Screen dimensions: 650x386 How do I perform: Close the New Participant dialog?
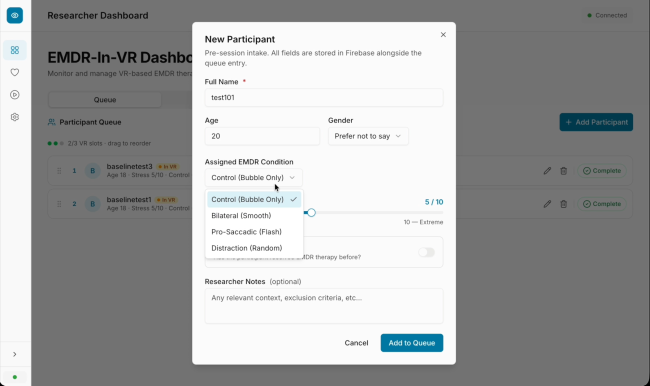(x=443, y=35)
